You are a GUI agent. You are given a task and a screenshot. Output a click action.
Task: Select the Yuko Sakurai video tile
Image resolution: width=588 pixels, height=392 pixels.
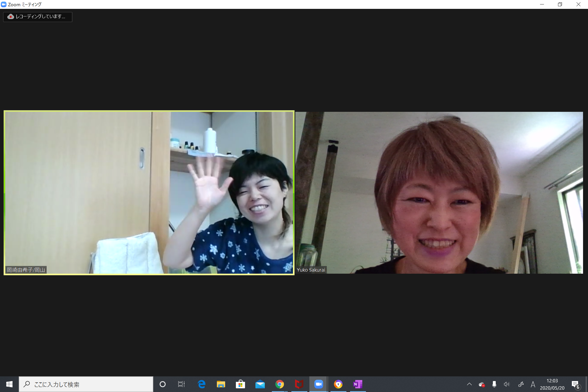pos(439,193)
